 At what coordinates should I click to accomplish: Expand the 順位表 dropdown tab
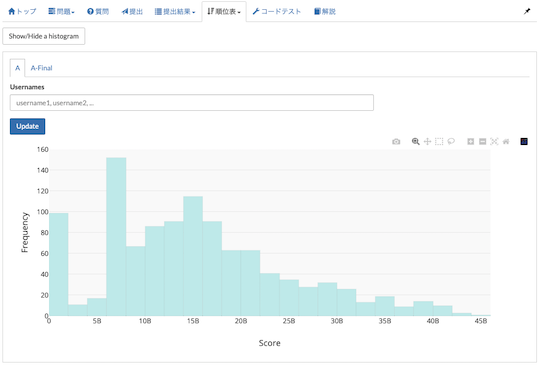(224, 11)
